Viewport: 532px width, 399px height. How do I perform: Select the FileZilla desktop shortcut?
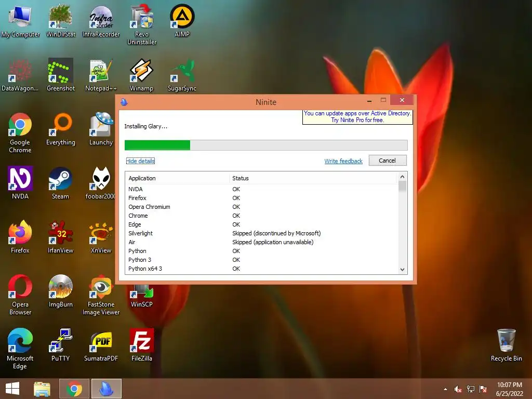pos(141,345)
